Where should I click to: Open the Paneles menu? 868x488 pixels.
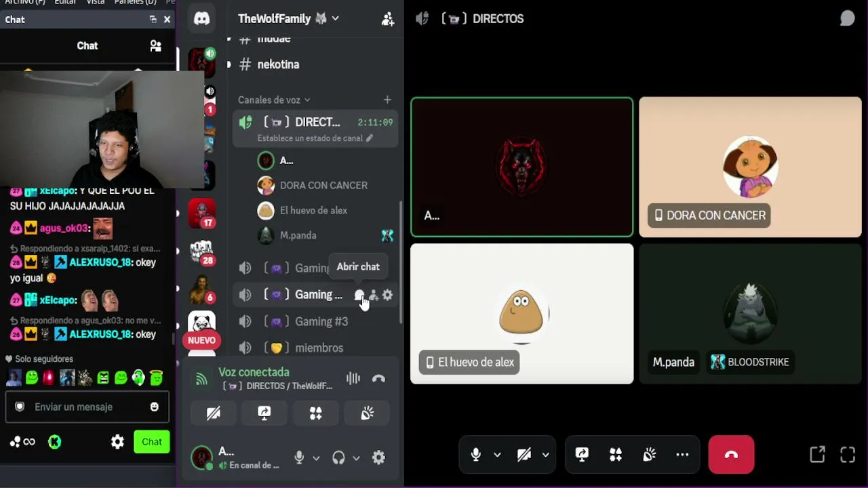(x=135, y=2)
